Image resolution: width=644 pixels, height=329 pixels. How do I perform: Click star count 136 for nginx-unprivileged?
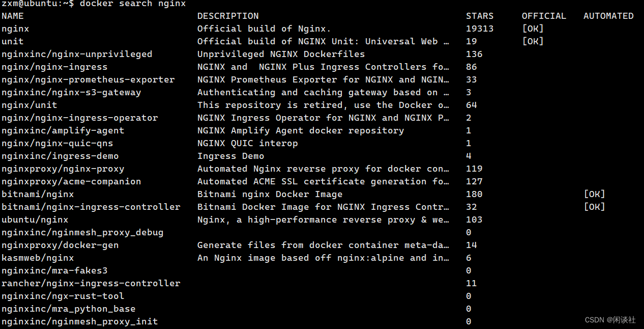[x=474, y=54]
